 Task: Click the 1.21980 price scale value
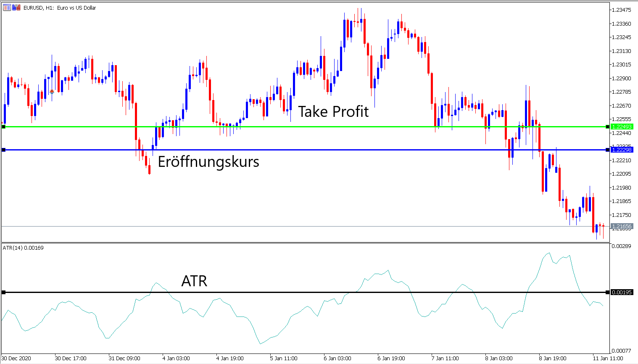click(x=622, y=187)
